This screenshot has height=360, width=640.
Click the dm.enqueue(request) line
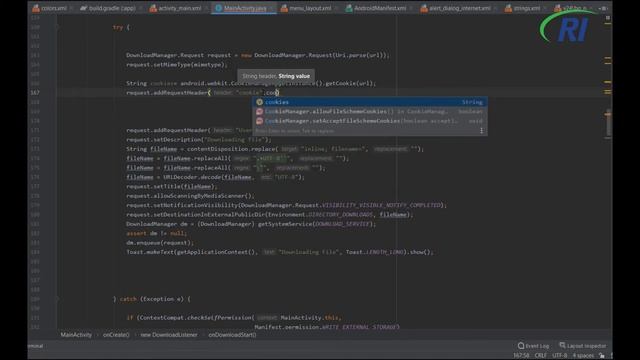point(160,242)
